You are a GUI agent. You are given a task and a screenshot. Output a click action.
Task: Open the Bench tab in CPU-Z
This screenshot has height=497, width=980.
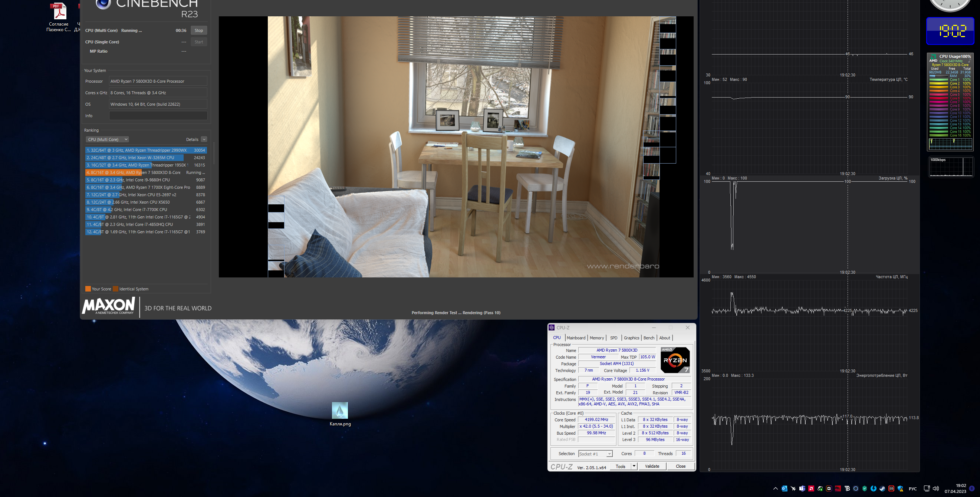(x=649, y=338)
